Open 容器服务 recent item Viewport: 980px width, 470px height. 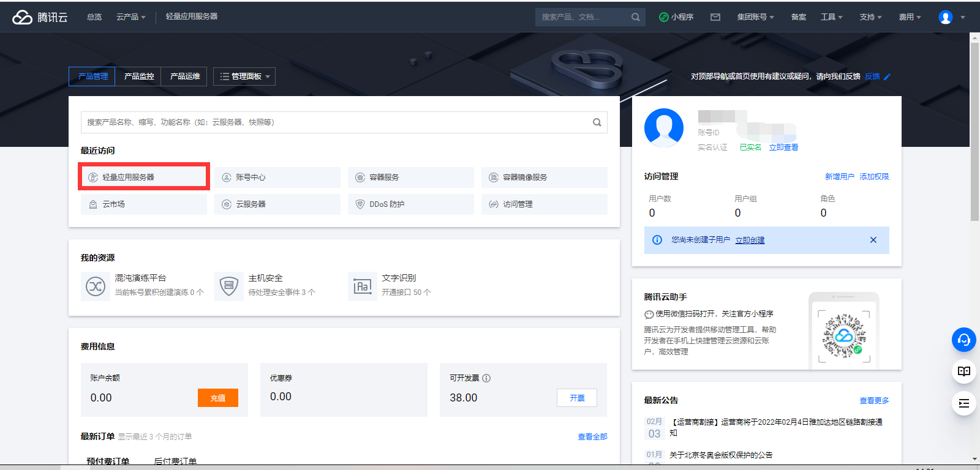click(411, 177)
